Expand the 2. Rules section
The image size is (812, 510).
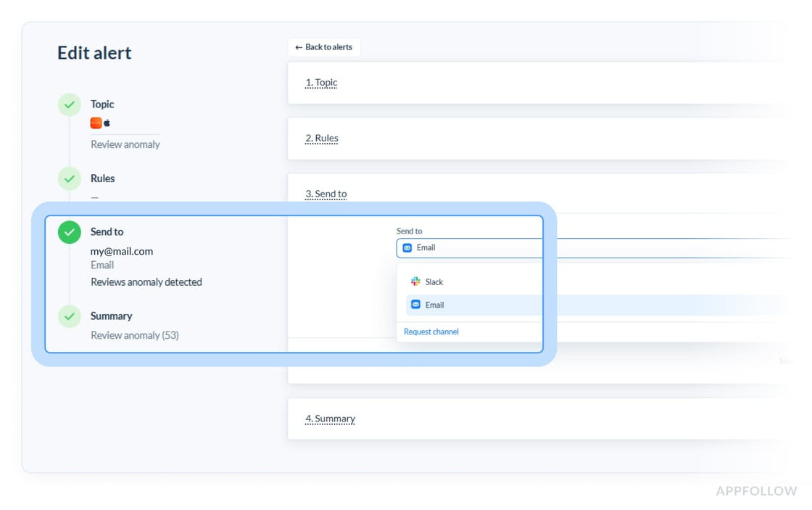point(322,139)
